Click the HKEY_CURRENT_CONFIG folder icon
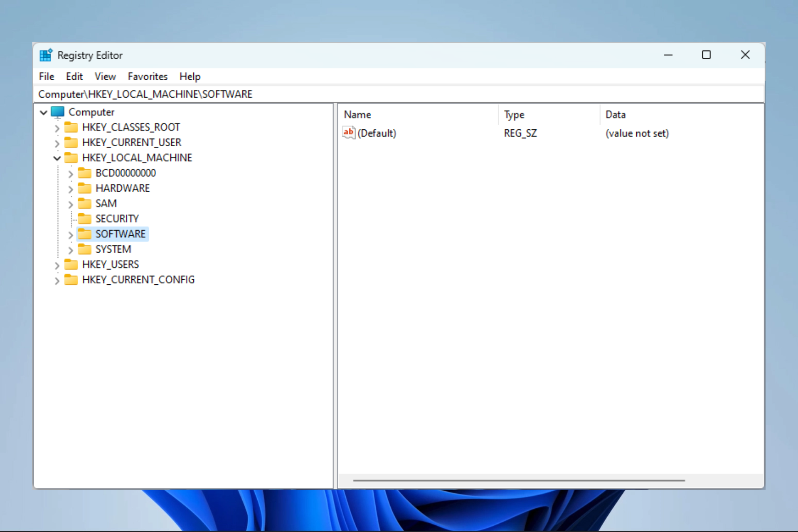This screenshot has height=532, width=798. point(71,280)
